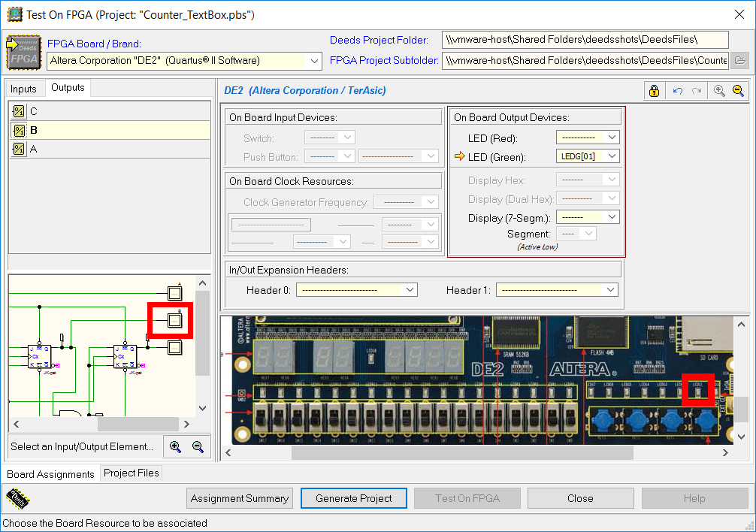The image size is (756, 532).
Task: Select output A in the outputs list
Action: (110, 149)
